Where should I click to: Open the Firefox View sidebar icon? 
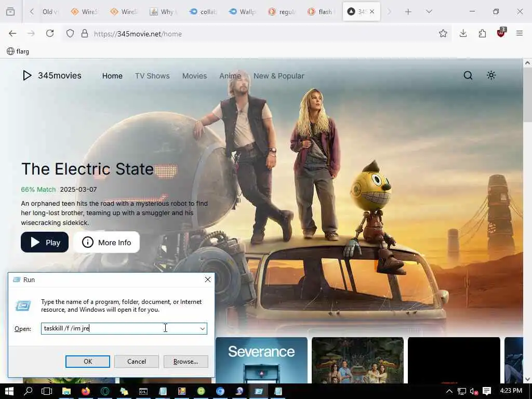10,11
